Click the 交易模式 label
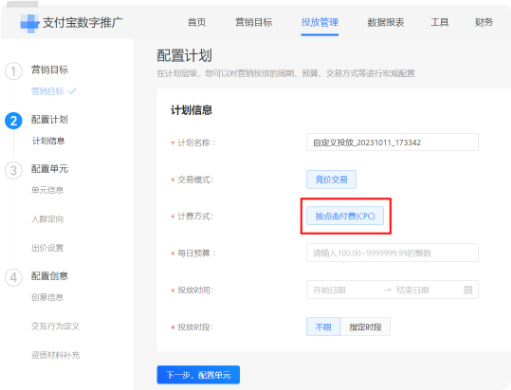The width and height of the screenshot is (511, 390). coord(195,180)
